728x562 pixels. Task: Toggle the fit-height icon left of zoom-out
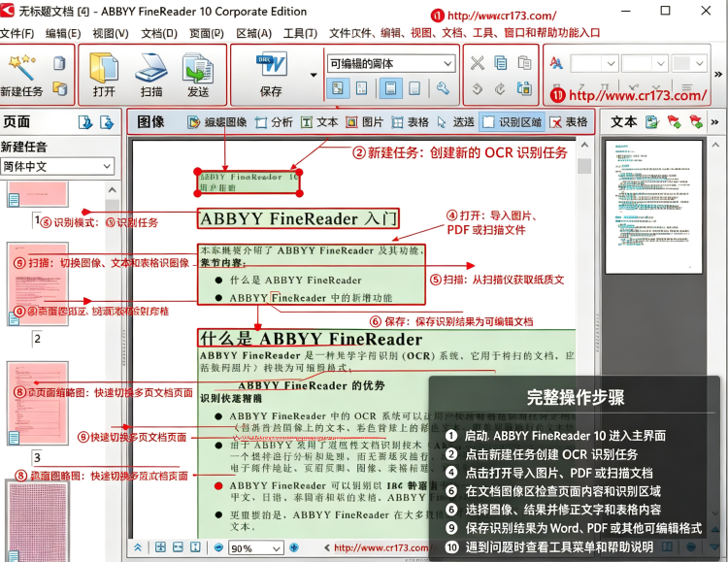[195, 547]
